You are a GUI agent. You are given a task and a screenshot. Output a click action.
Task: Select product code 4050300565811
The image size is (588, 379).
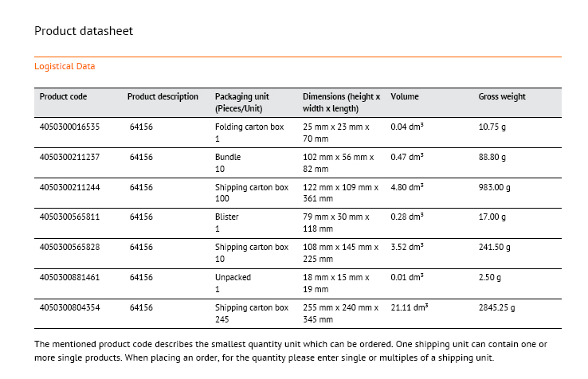70,217
